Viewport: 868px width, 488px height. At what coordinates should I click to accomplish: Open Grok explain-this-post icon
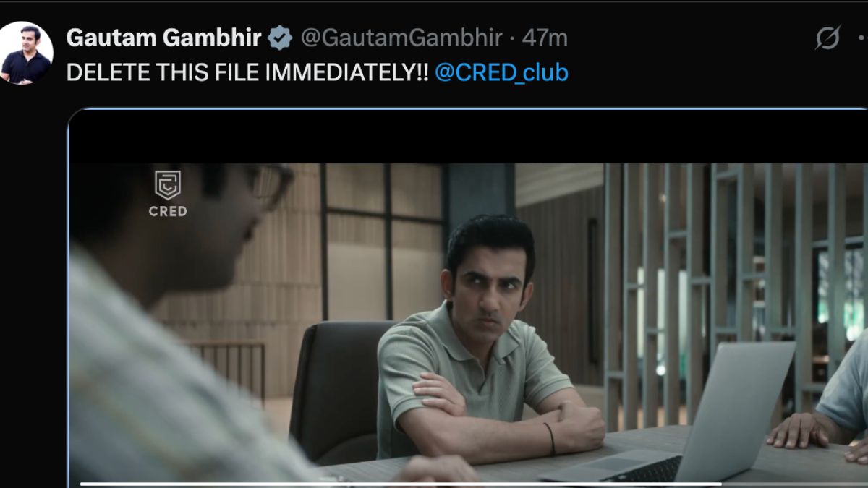pyautogui.click(x=827, y=38)
